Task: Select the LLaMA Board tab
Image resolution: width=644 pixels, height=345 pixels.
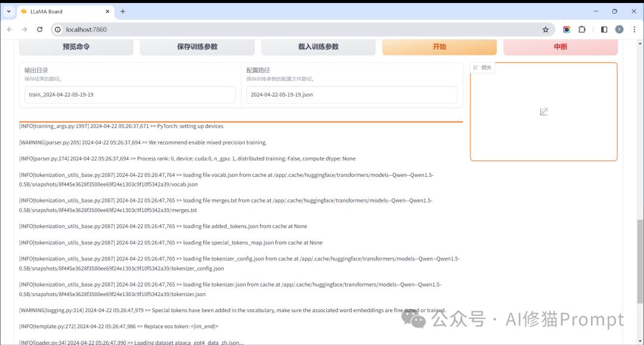Action: [x=66, y=11]
